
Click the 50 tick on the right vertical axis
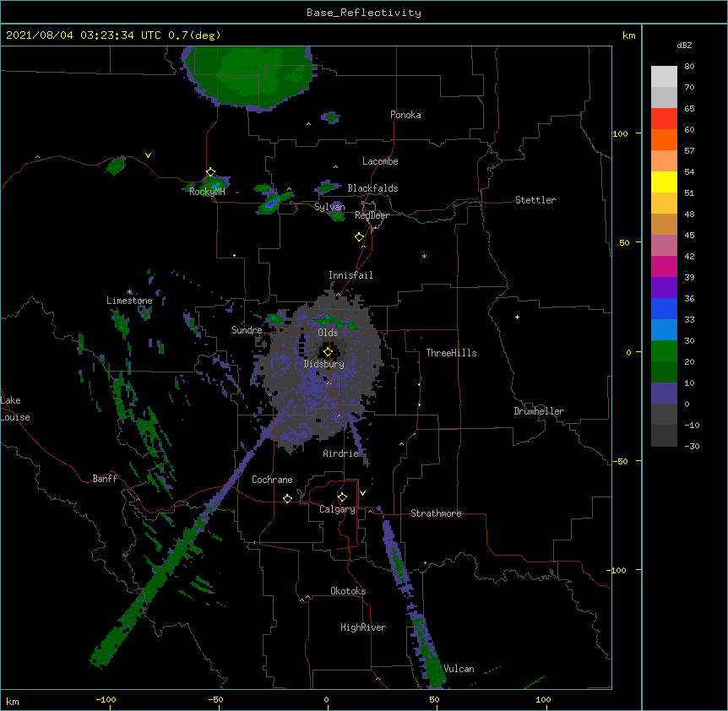pos(624,242)
